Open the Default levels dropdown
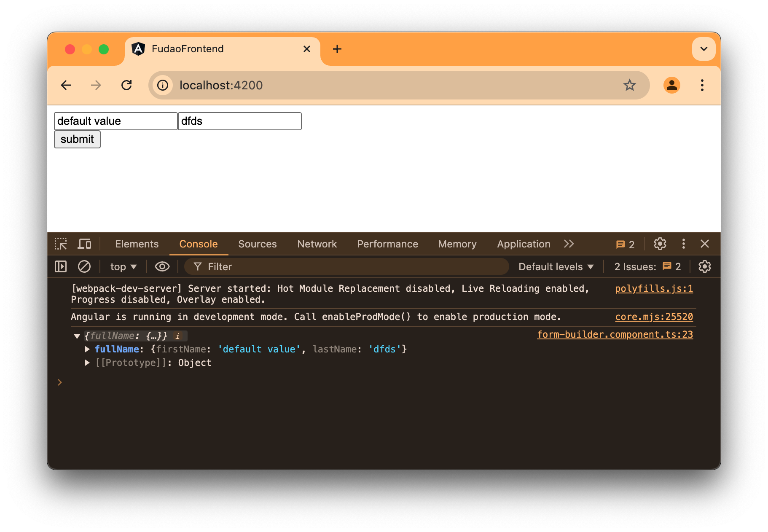This screenshot has height=532, width=768. [x=556, y=266]
